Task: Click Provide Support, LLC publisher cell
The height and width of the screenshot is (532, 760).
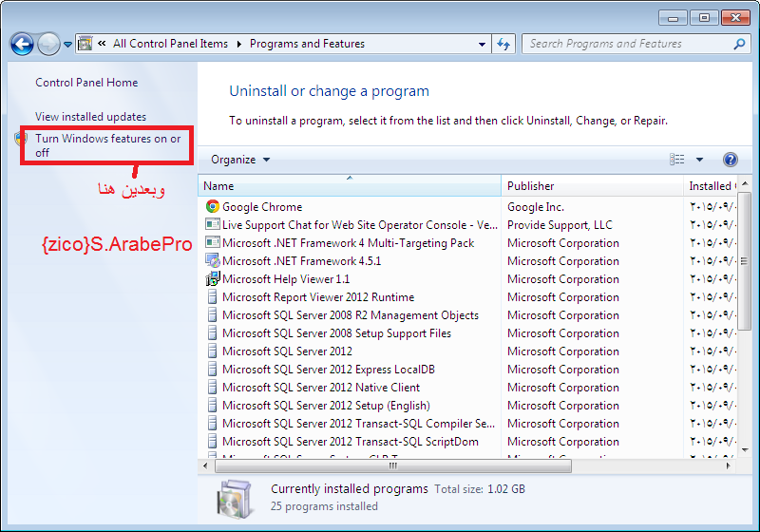Action: (x=560, y=225)
